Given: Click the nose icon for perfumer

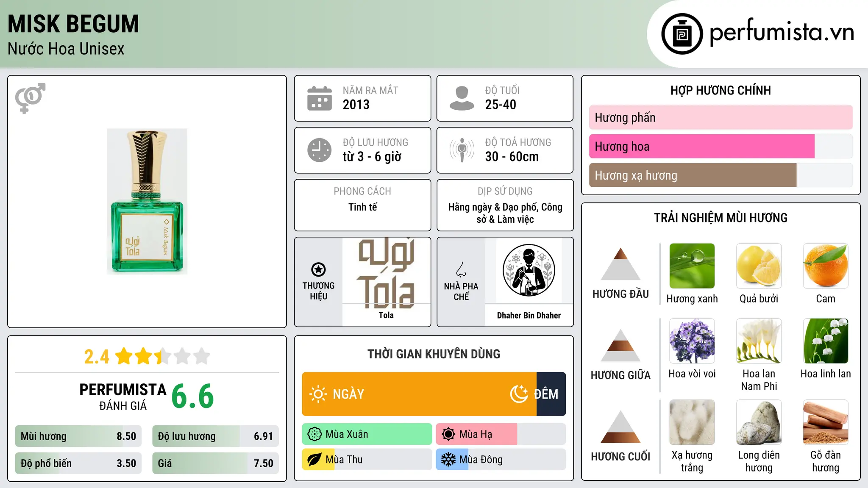Looking at the screenshot, I should click(461, 269).
